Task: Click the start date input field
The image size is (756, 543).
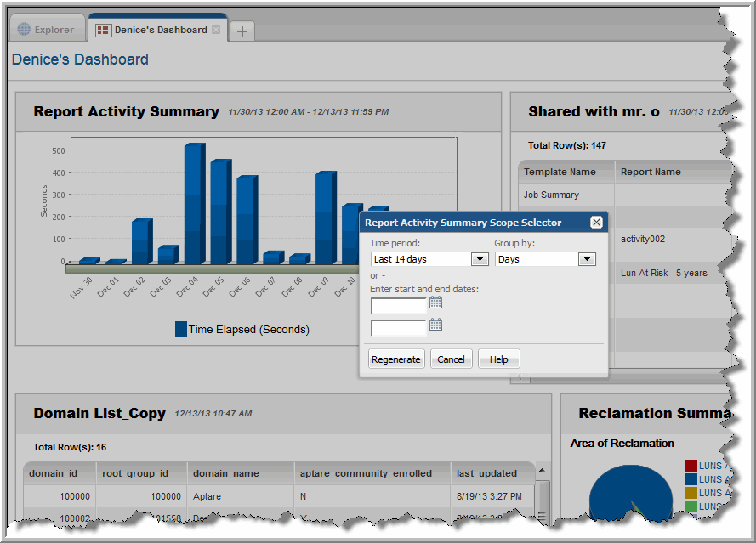Action: point(399,306)
